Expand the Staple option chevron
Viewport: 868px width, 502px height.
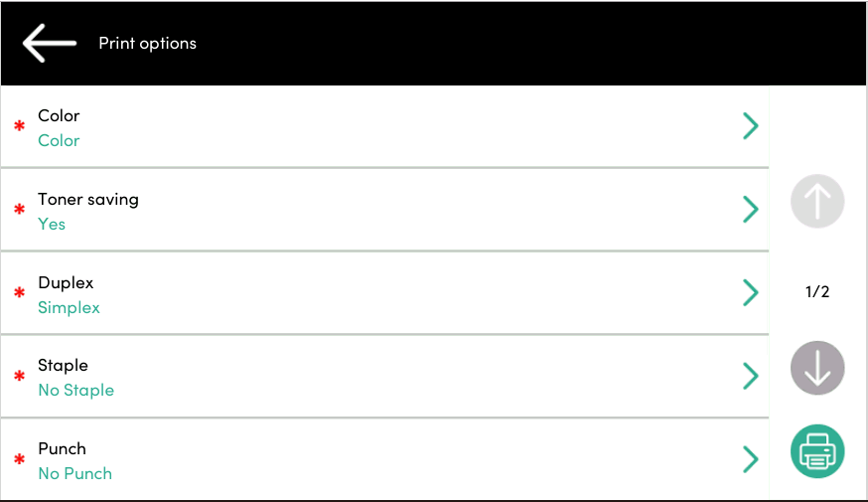(x=751, y=376)
